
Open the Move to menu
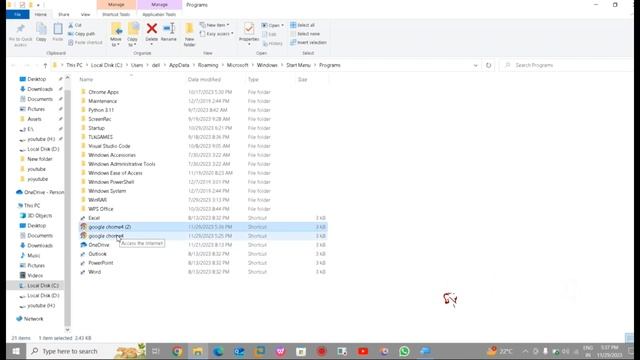(116, 35)
